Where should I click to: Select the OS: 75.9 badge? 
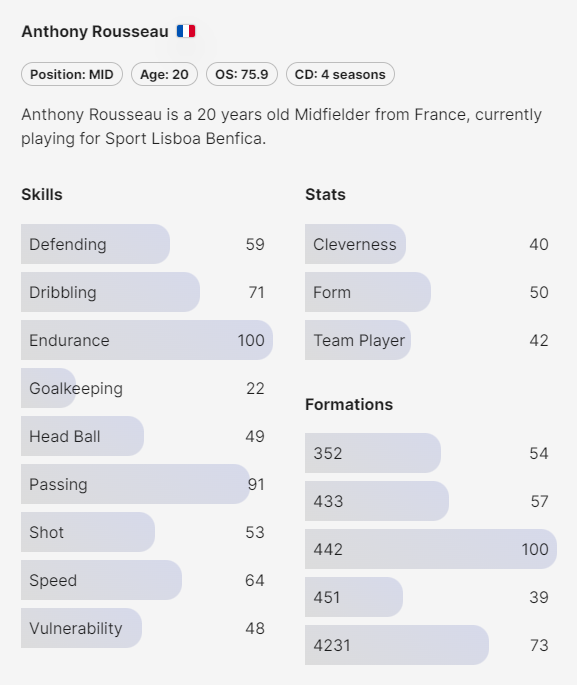(x=242, y=74)
